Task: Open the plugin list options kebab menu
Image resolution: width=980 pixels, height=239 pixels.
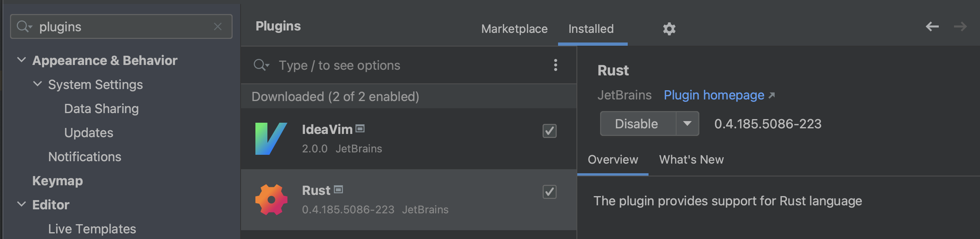Action: tap(556, 65)
